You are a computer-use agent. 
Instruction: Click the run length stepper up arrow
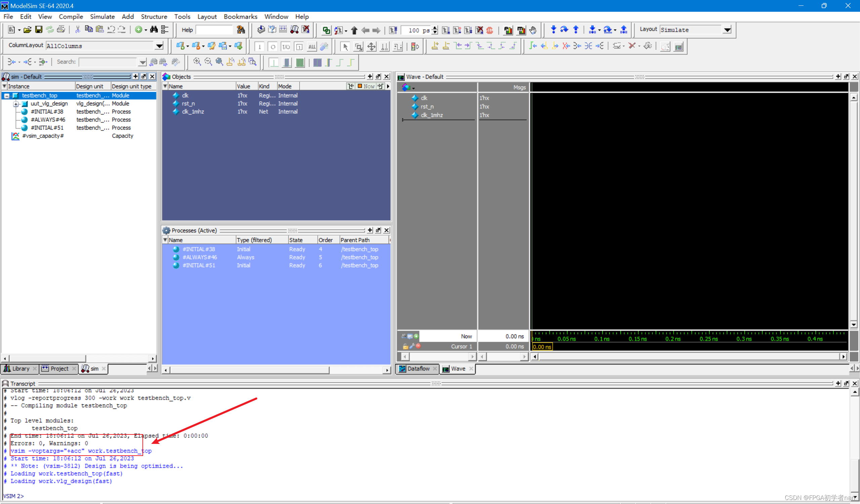click(x=435, y=28)
